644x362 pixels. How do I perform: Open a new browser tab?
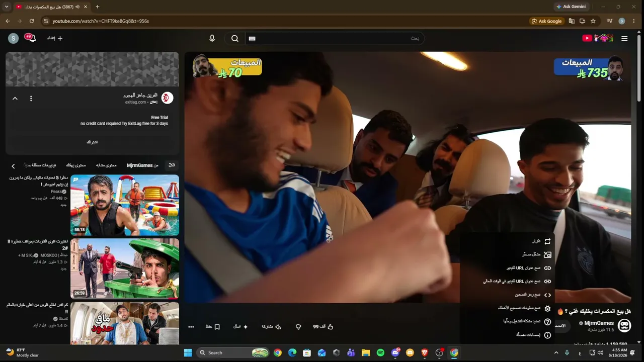(x=98, y=7)
